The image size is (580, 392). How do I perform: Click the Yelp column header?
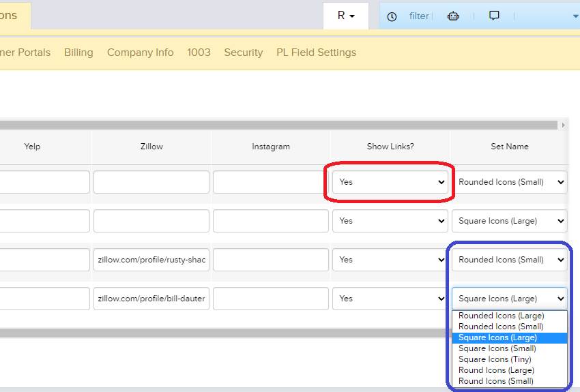[x=32, y=147]
